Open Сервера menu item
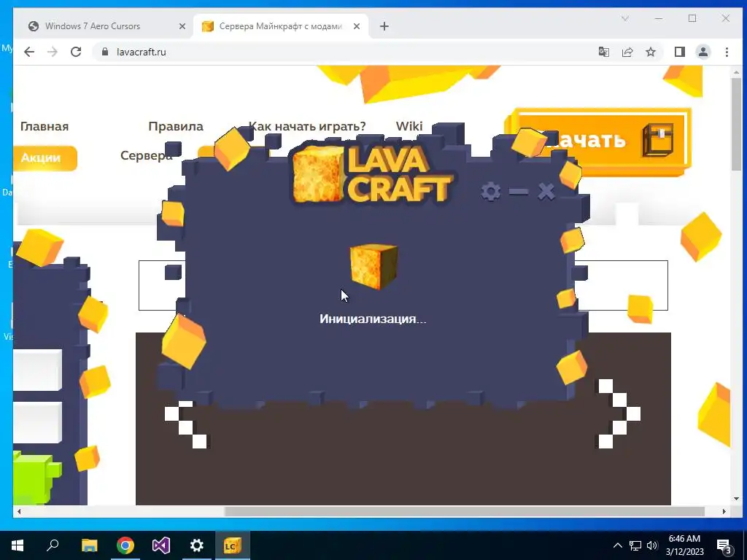 point(146,156)
